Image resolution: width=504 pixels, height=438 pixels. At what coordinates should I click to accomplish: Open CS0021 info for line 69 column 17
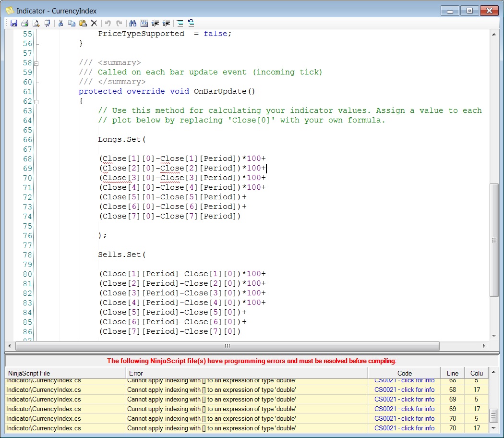pyautogui.click(x=404, y=409)
